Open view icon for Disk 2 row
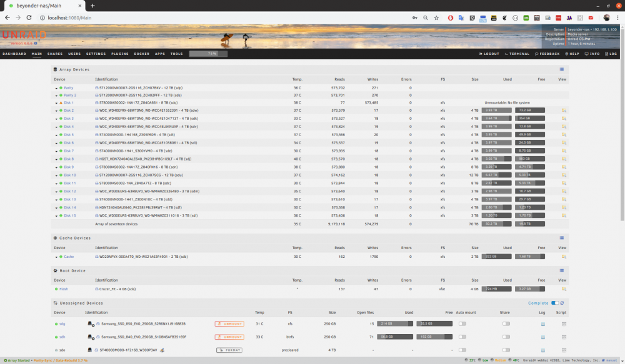 coord(564,111)
